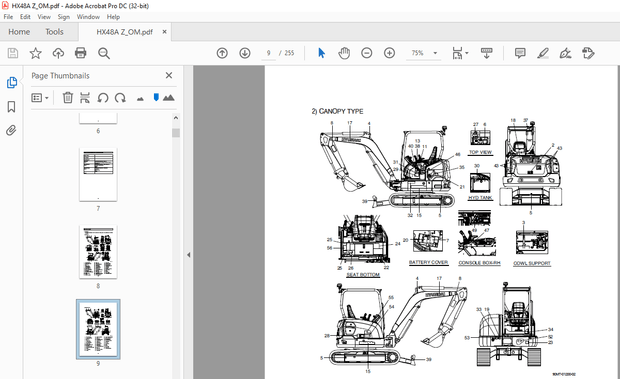Image resolution: width=620 pixels, height=379 pixels.
Task: Close the Page Thumbnails panel
Action: pyautogui.click(x=169, y=75)
